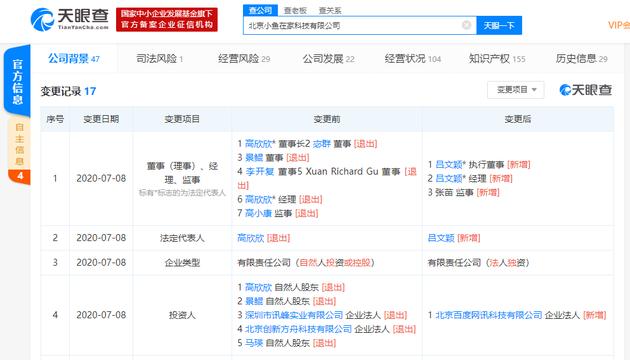Open 高欣欣 董事长 link in row 1
This screenshot has width=630, height=360.
(x=258, y=144)
